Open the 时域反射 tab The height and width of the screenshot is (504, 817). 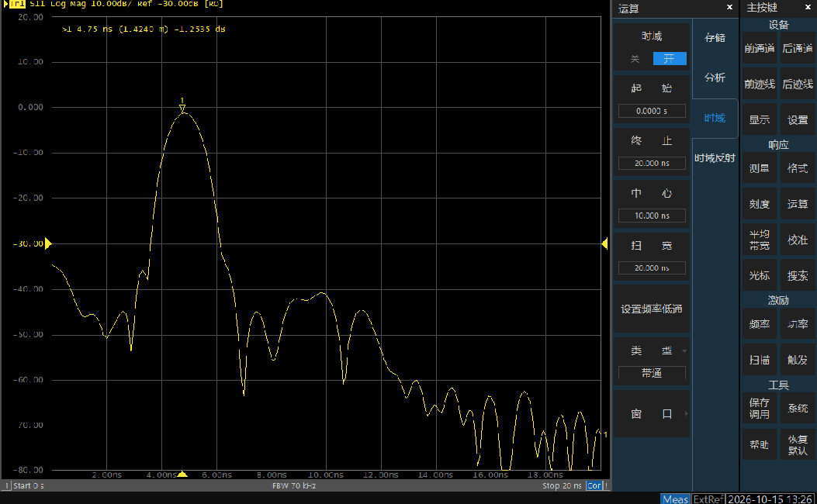coord(715,157)
